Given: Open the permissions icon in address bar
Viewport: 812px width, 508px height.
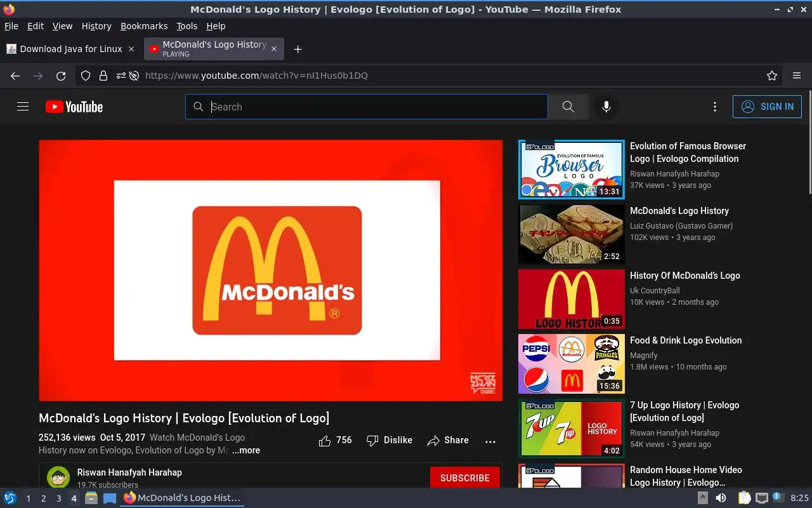Looking at the screenshot, I should coord(121,76).
